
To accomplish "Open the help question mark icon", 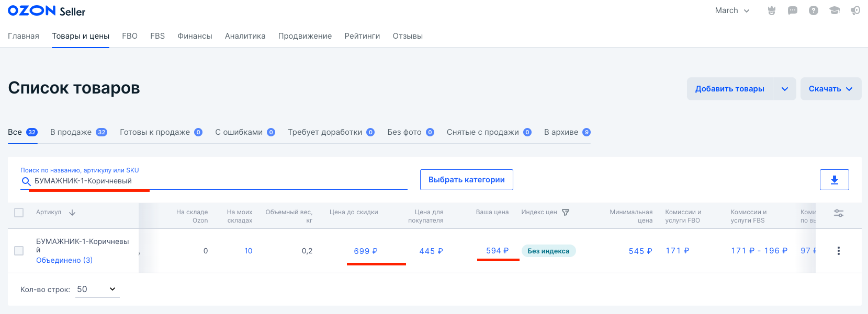I will [814, 11].
